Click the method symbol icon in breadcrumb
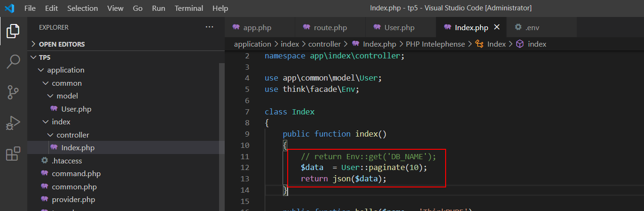This screenshot has height=211, width=644. (520, 44)
